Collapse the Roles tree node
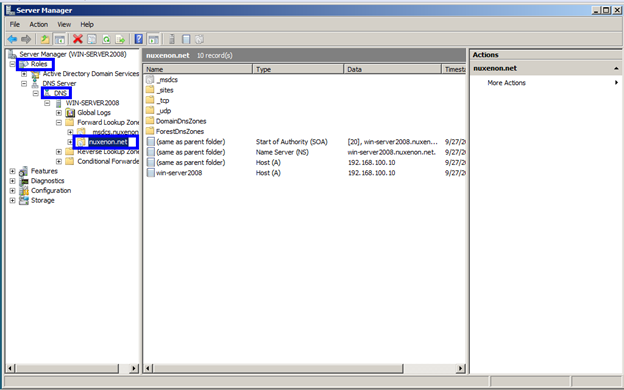Image resolution: width=624 pixels, height=390 pixels. point(12,64)
